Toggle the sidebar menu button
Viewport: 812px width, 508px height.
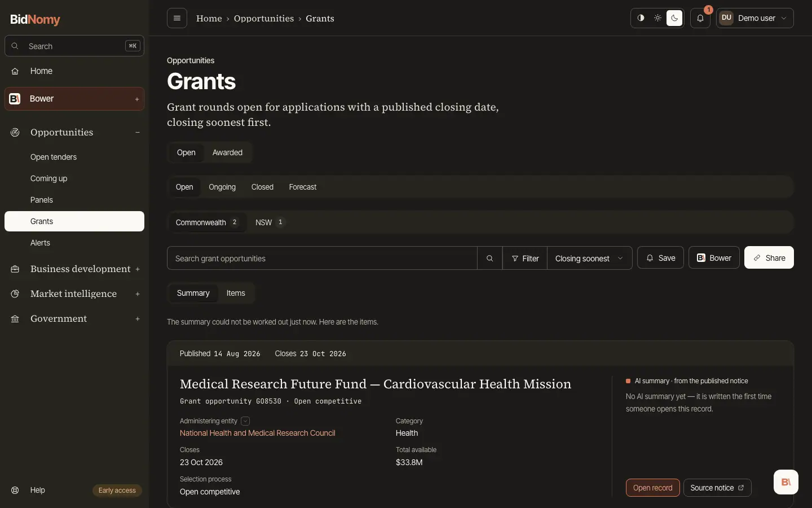point(177,18)
